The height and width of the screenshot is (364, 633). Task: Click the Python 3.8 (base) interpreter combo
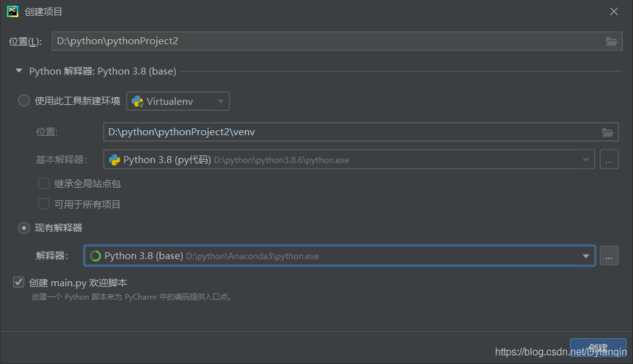coord(340,256)
